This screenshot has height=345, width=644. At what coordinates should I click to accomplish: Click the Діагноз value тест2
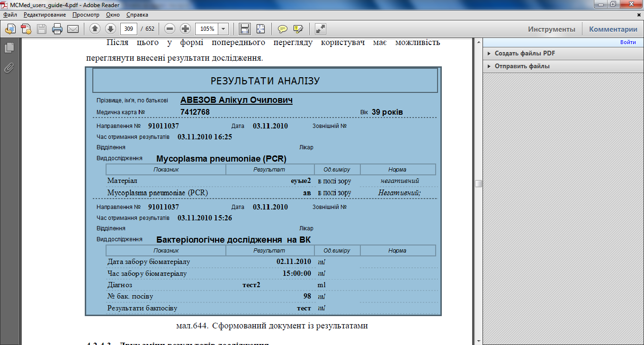(251, 285)
